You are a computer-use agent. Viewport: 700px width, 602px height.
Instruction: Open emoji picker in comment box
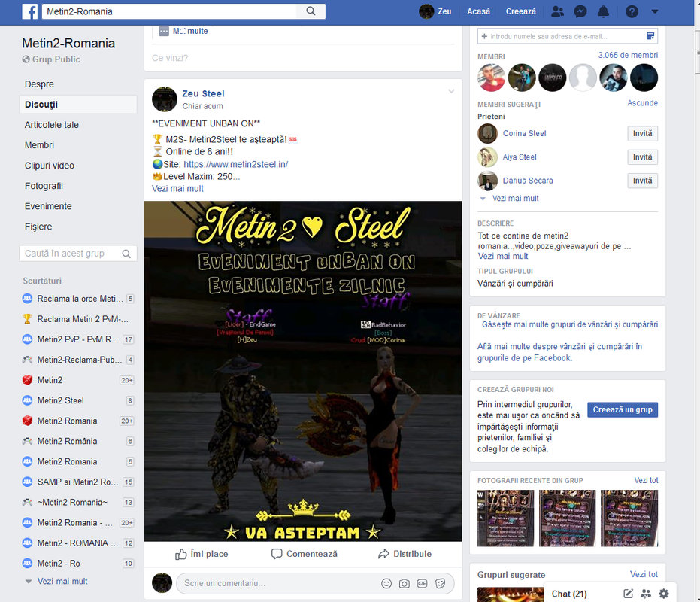click(386, 584)
